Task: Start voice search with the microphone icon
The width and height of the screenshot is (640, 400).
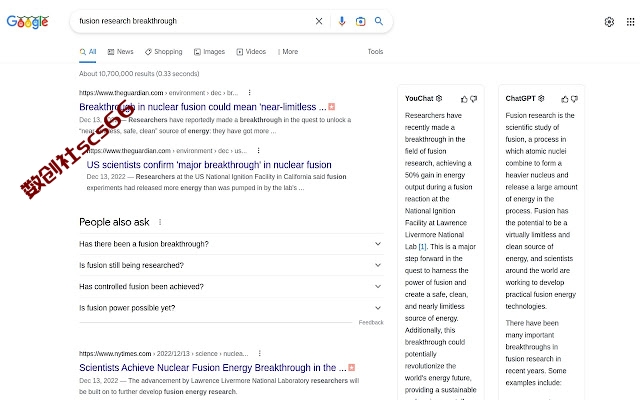Action: pos(342,21)
